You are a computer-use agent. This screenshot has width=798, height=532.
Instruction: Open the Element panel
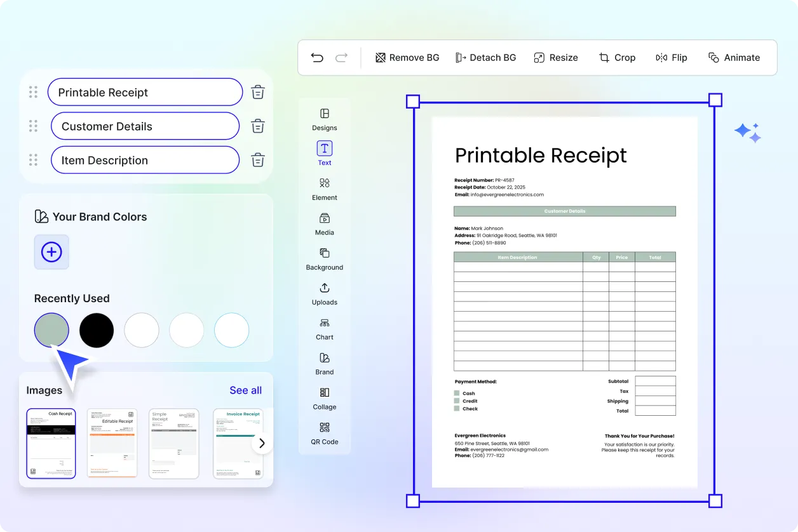click(324, 189)
